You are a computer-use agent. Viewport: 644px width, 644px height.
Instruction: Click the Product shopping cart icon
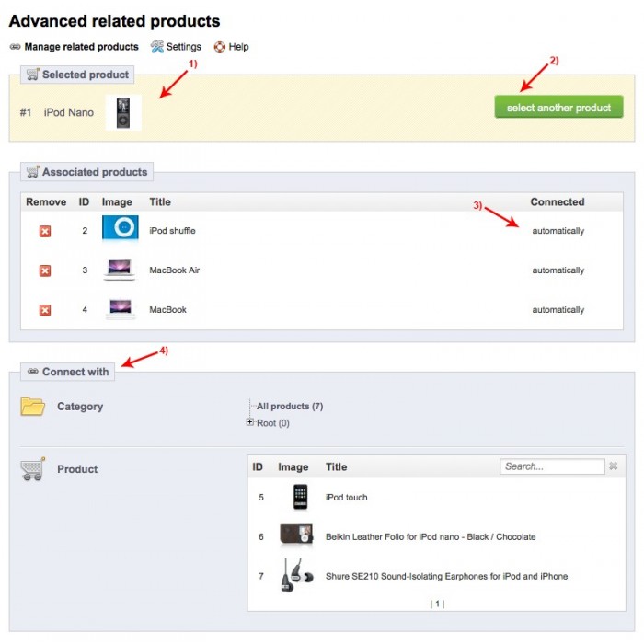click(x=32, y=469)
